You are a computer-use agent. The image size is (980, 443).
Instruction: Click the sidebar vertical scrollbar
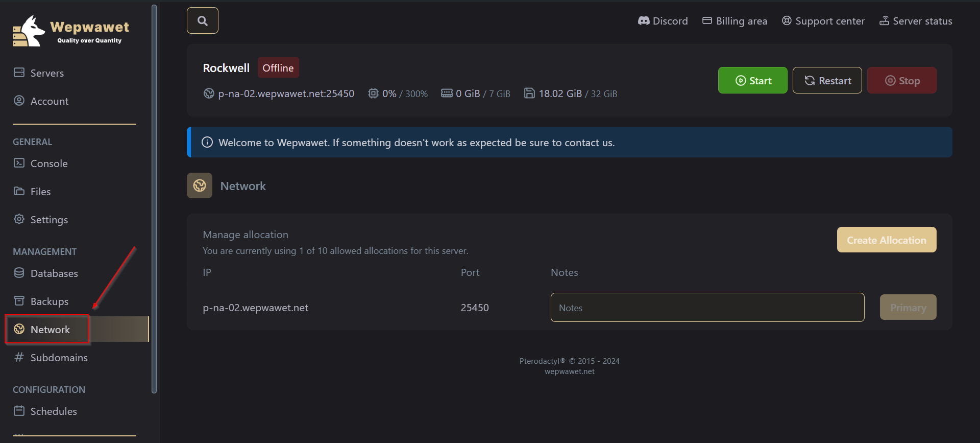point(154,199)
